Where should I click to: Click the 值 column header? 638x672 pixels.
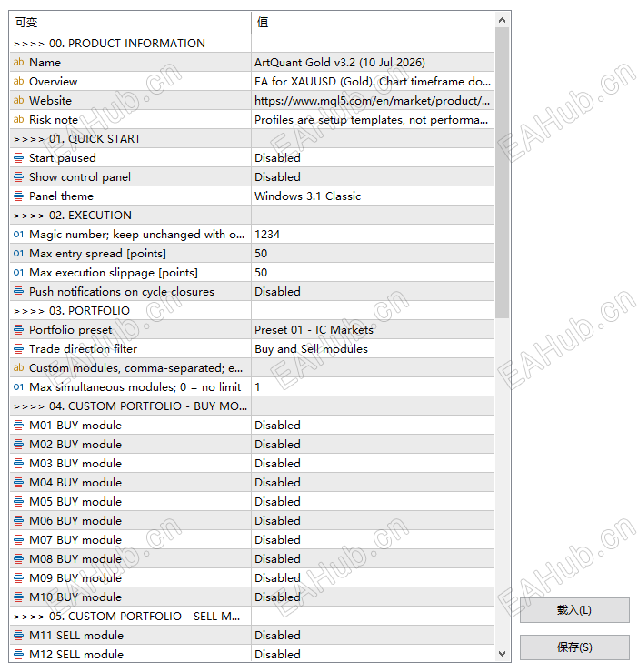coord(373,23)
